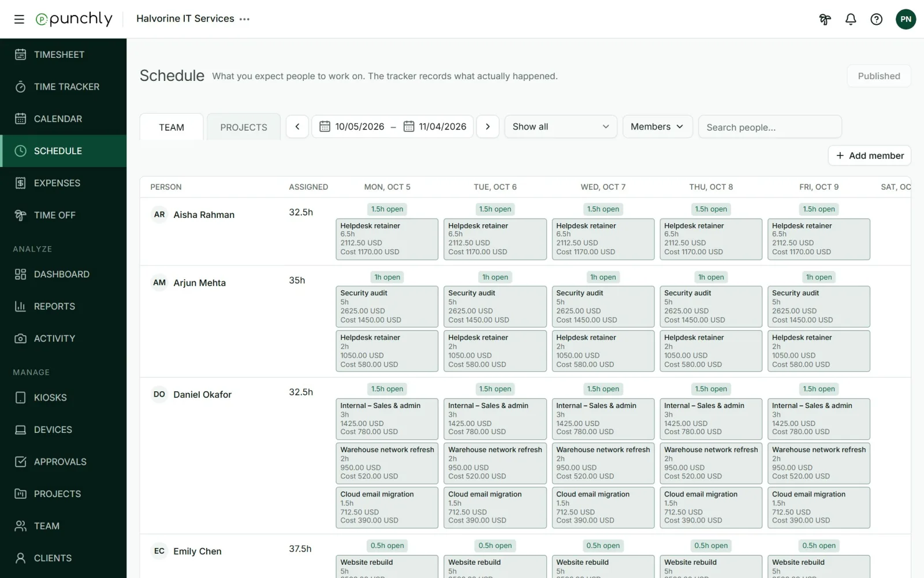Click the palm tree time-off icon in header
The height and width of the screenshot is (578, 924).
pos(825,19)
